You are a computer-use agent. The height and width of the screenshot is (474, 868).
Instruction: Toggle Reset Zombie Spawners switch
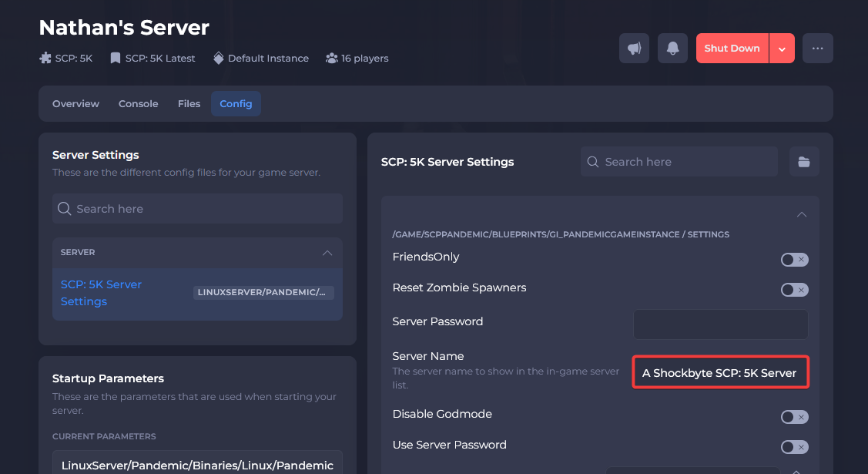click(x=794, y=290)
